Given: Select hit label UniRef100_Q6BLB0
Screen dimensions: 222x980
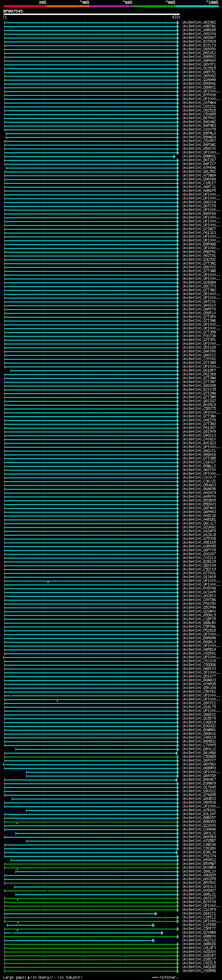Looking at the screenshot, I should tap(199, 623).
